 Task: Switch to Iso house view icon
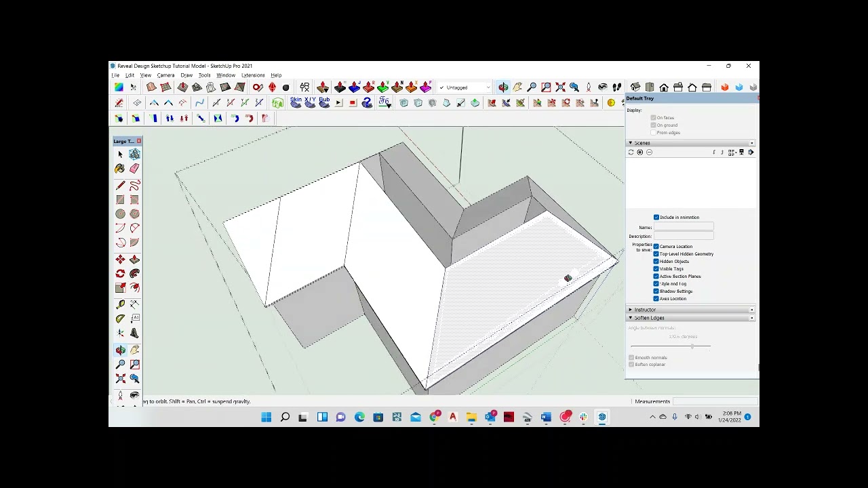point(635,87)
